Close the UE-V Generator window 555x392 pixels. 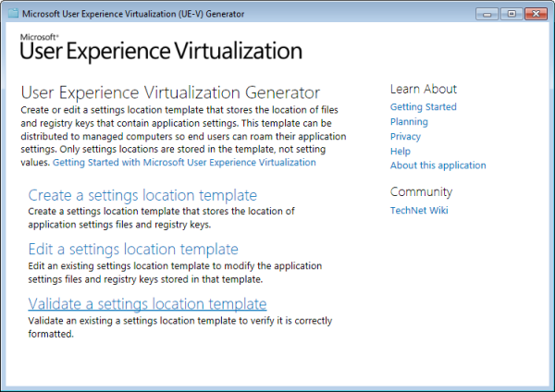coord(536,14)
